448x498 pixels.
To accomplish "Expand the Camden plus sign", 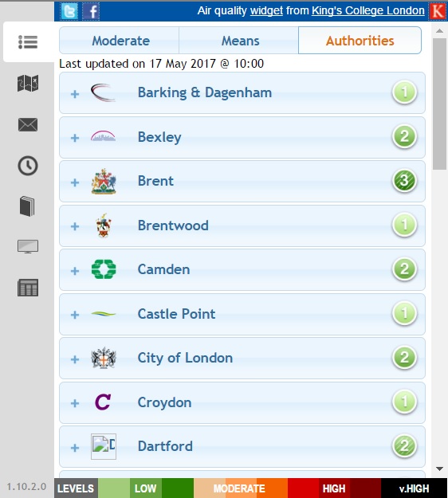I will 75,271.
